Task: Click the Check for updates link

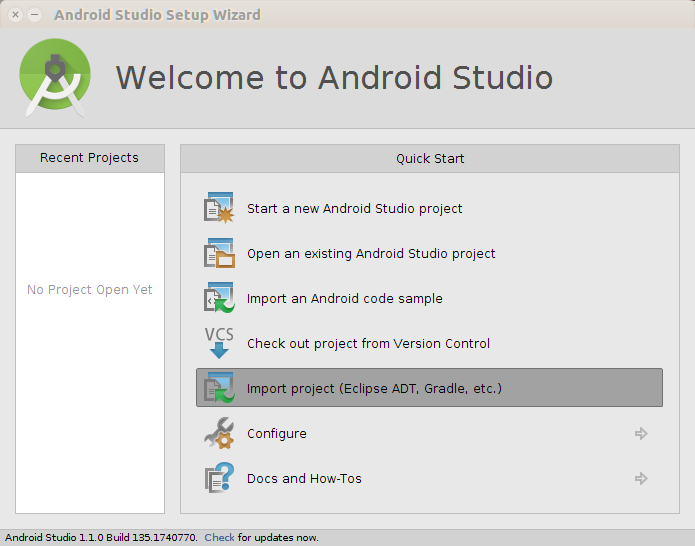Action: [x=219, y=537]
